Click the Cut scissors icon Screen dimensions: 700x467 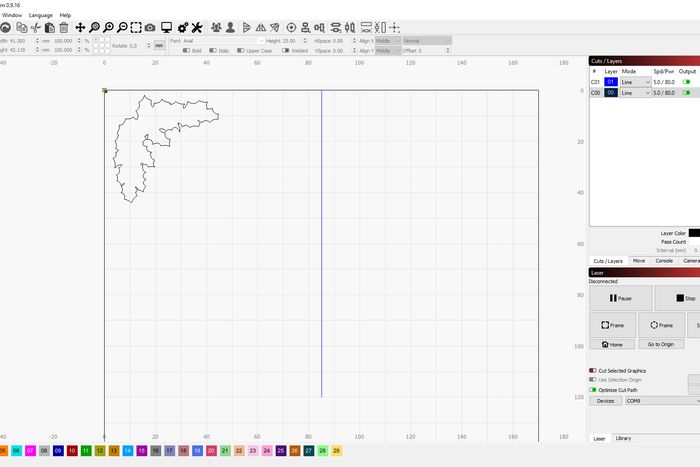point(35,27)
